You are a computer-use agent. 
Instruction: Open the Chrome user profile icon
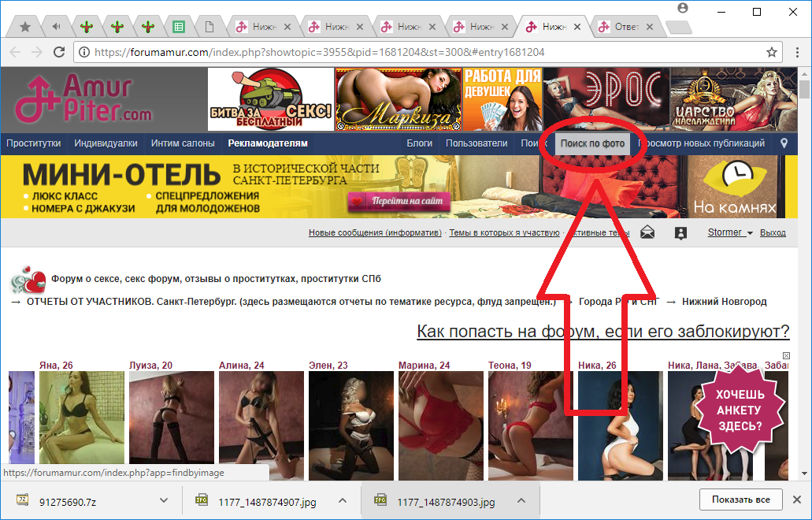682,8
